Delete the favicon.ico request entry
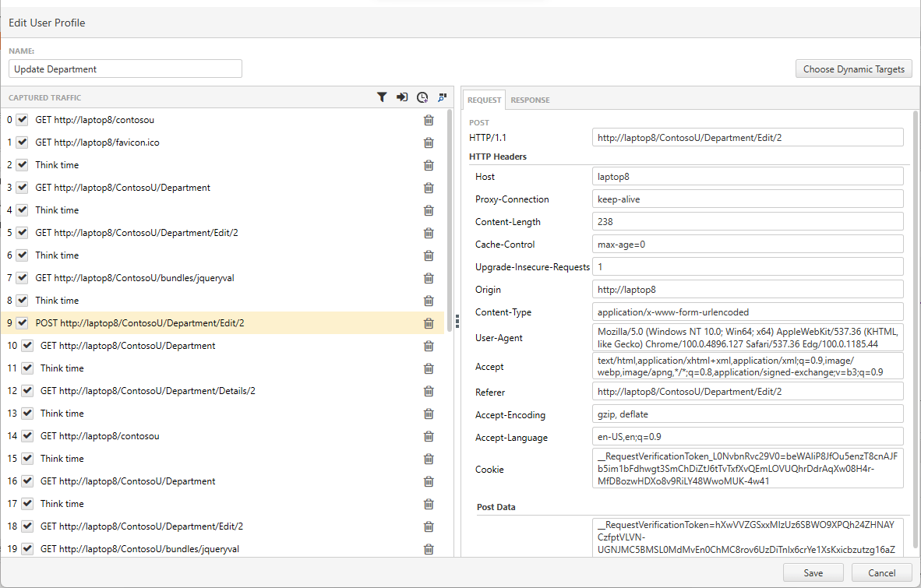Image resolution: width=921 pixels, height=588 pixels. click(428, 143)
